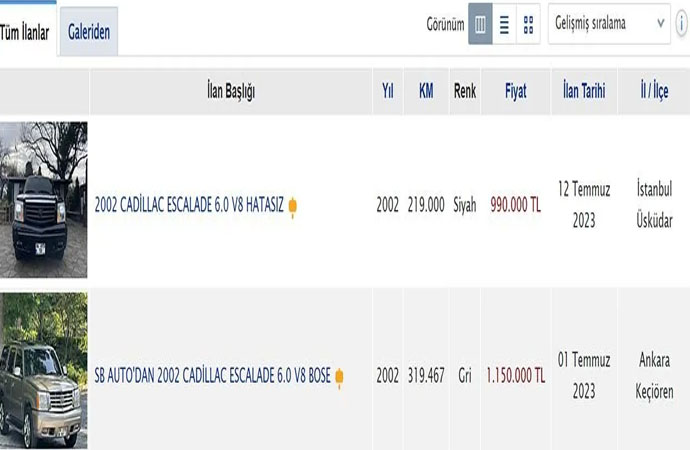Open 2002 CADİLLAC ESCALADE 6.0 V8 HATASIZ listing
Image resolution: width=690 pixels, height=450 pixels.
[x=189, y=205]
